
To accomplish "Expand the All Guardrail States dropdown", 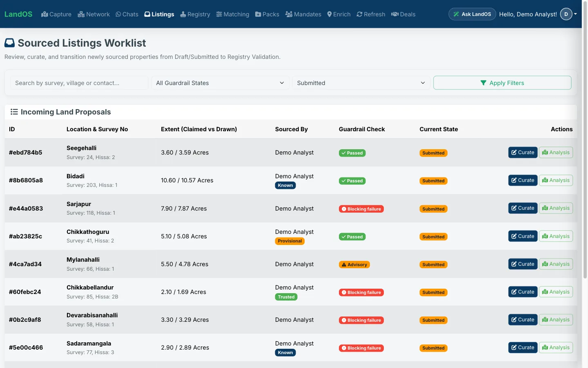I will point(220,83).
